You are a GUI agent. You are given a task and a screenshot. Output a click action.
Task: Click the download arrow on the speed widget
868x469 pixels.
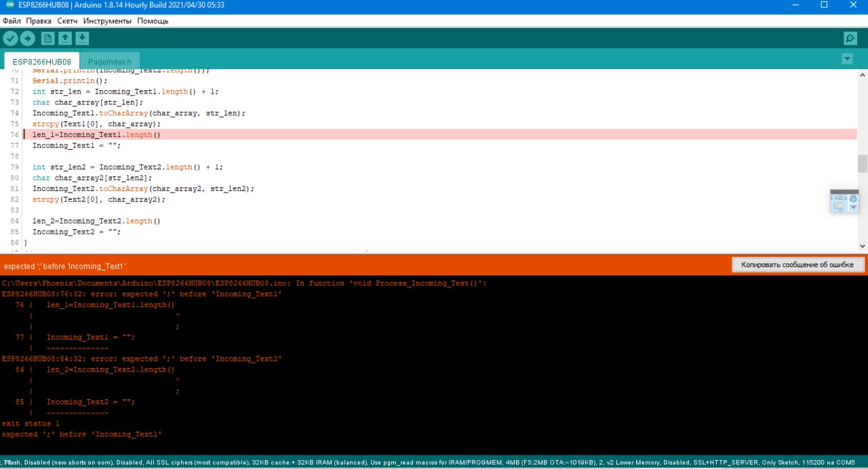tap(854, 199)
